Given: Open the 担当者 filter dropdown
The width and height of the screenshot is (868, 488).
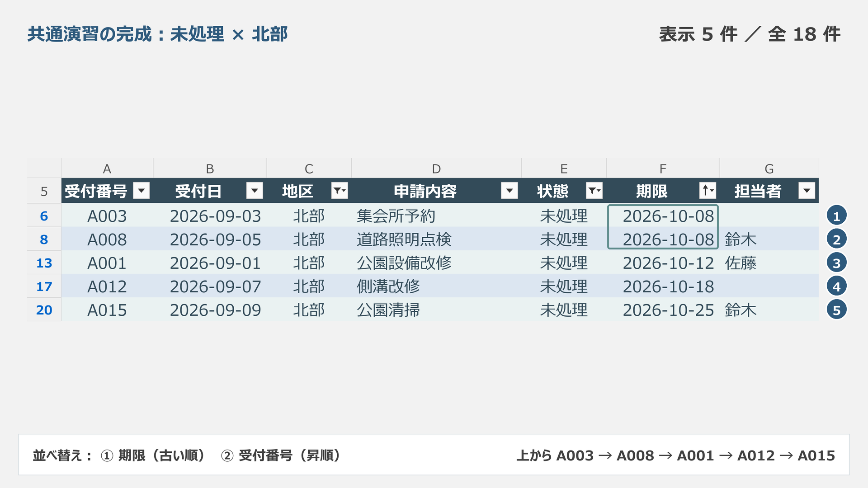Looking at the screenshot, I should click(x=807, y=191).
